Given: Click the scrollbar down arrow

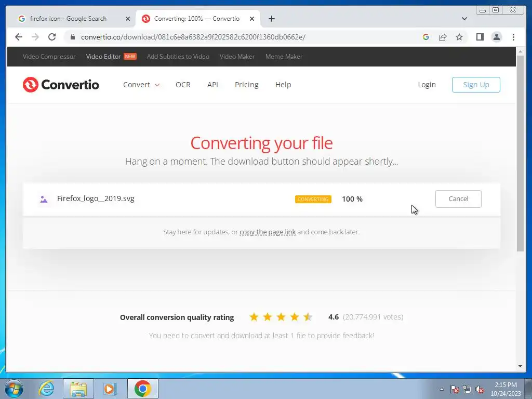Looking at the screenshot, I should pyautogui.click(x=520, y=366).
